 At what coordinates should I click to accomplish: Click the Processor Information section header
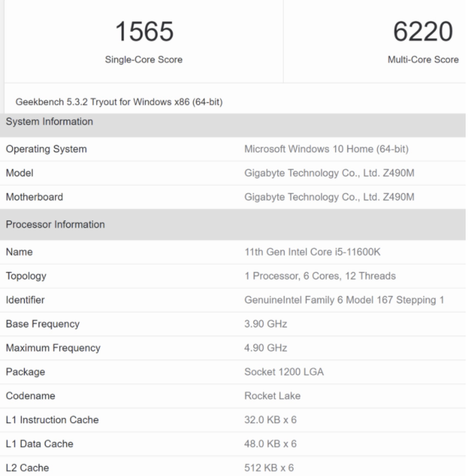pyautogui.click(x=55, y=224)
